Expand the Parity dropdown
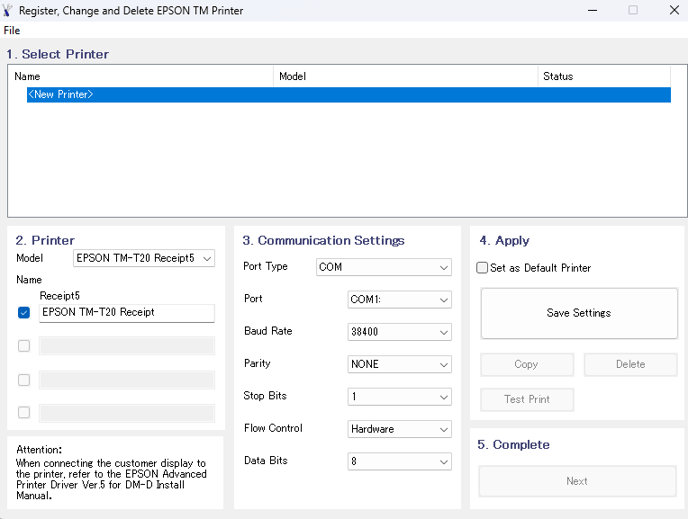 [x=399, y=365]
